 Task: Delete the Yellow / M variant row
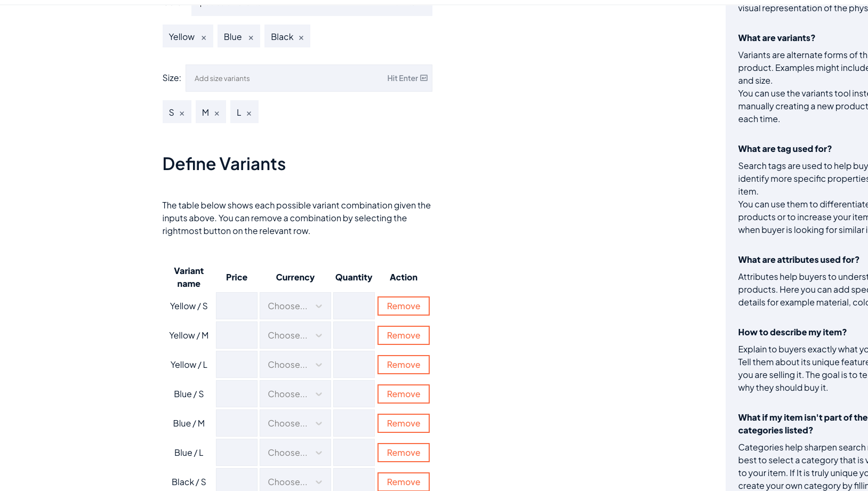(403, 335)
